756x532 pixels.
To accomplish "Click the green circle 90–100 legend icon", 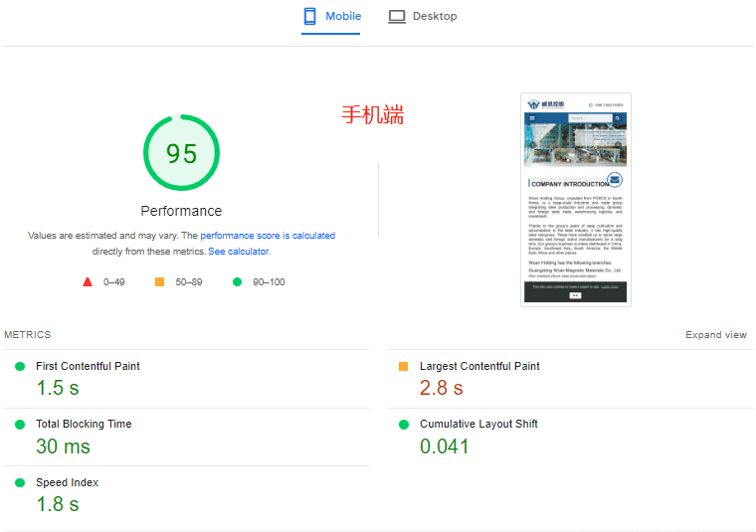I will 237,282.
